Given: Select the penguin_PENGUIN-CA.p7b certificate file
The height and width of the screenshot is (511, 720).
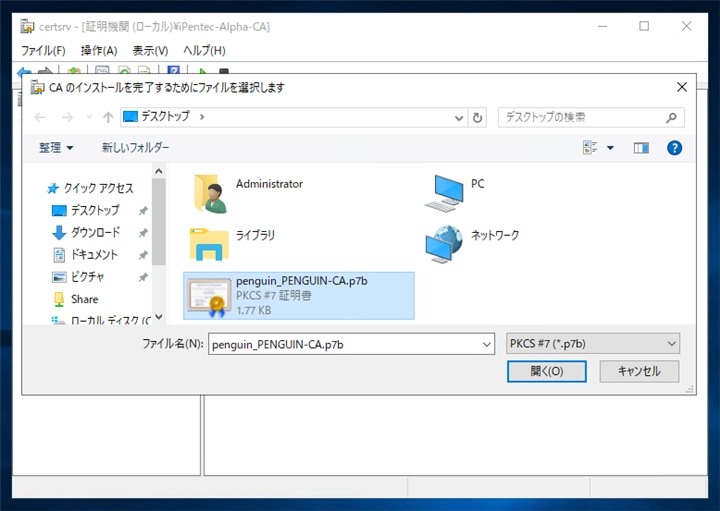Looking at the screenshot, I should (299, 295).
